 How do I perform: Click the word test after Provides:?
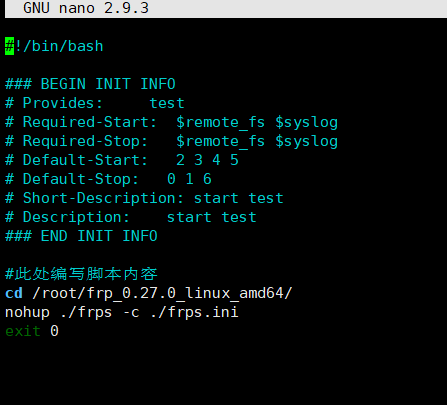(x=167, y=103)
